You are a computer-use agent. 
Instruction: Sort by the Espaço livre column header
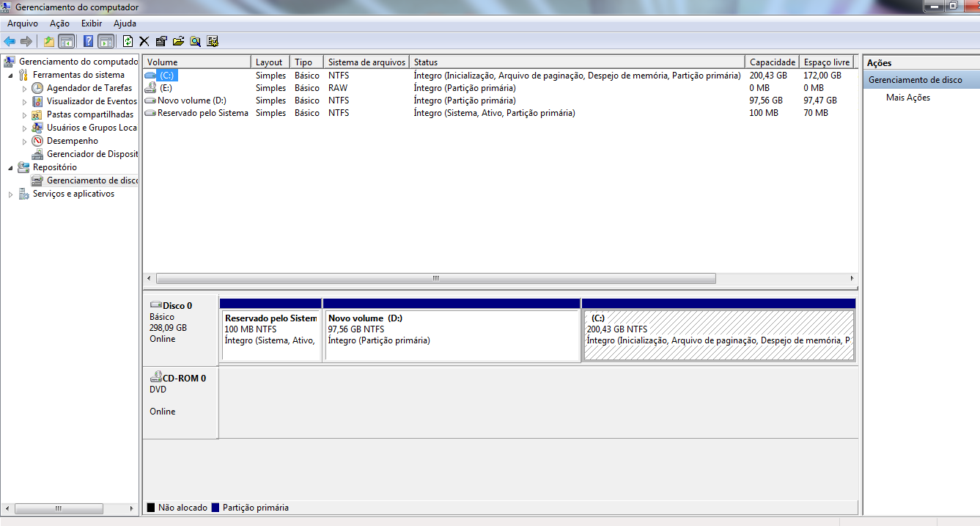827,62
